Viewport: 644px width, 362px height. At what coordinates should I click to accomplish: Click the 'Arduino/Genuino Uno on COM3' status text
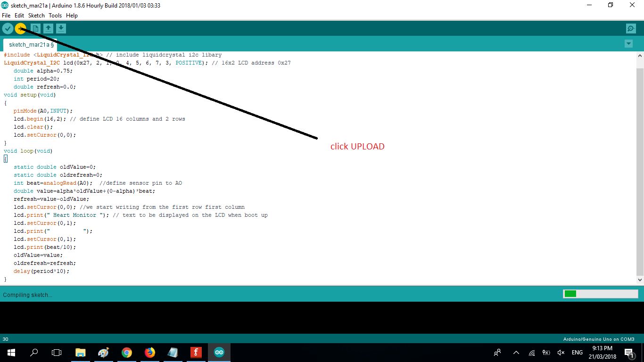point(599,339)
